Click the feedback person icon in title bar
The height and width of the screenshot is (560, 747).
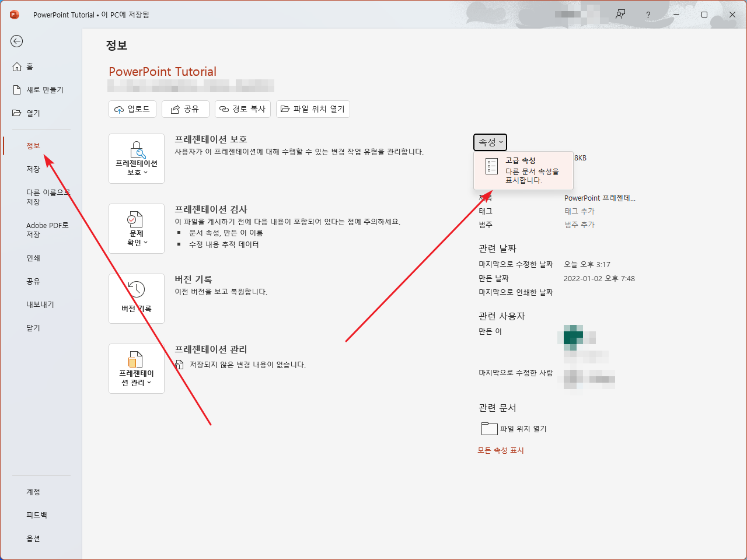click(620, 15)
